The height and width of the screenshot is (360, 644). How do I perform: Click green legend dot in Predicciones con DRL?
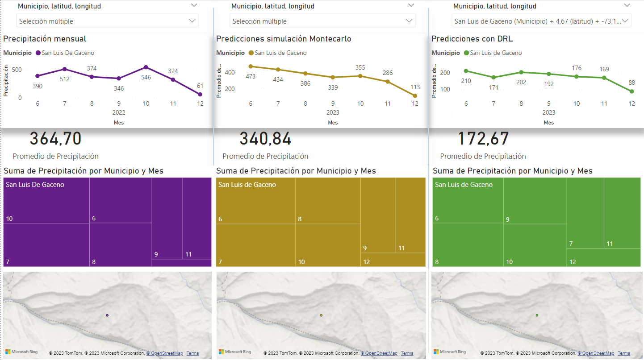pos(467,53)
